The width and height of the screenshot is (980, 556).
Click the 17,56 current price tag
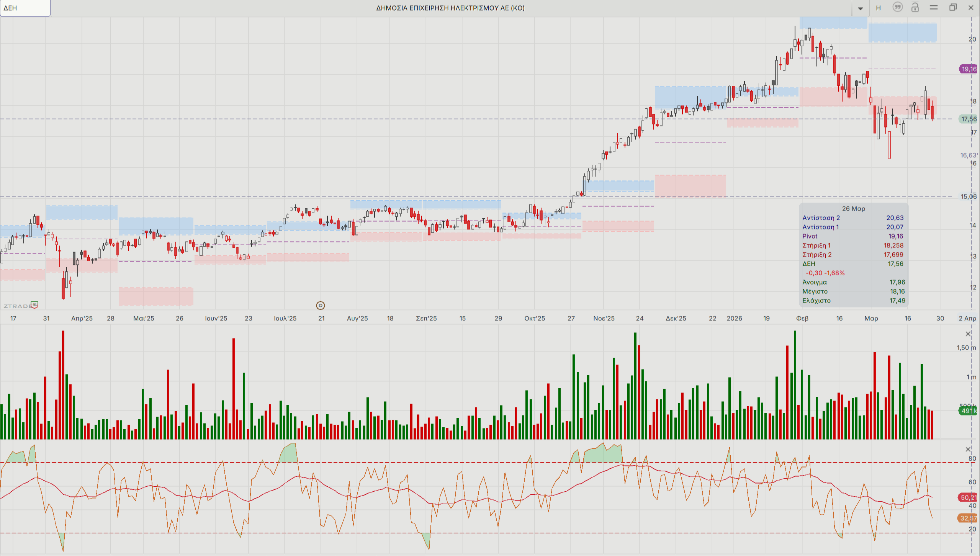click(x=968, y=119)
